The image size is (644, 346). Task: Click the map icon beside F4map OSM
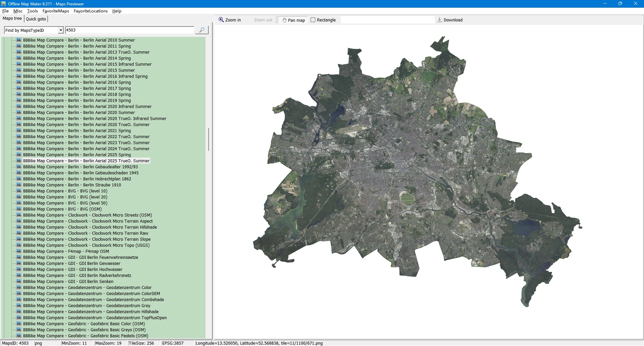19,251
